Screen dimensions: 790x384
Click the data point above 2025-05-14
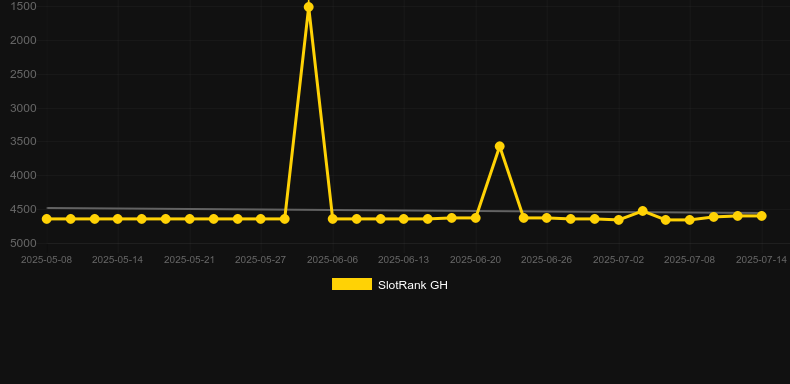pos(118,219)
